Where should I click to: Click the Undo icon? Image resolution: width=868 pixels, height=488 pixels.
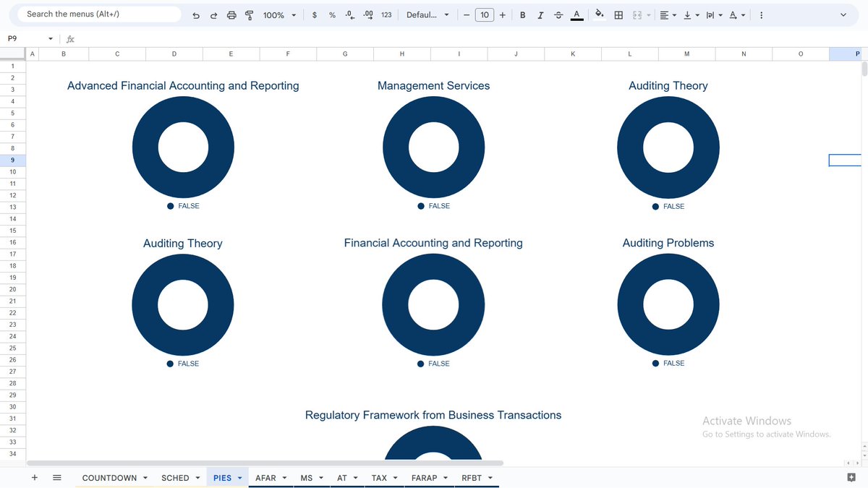[x=195, y=14]
